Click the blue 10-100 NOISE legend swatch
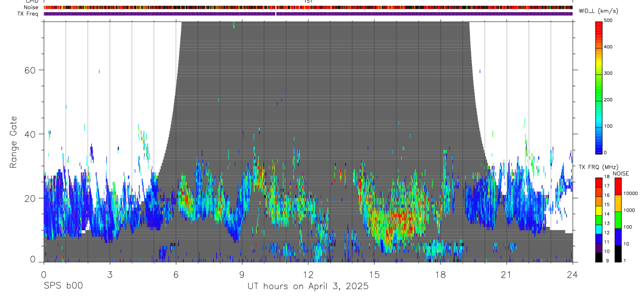Screen dimensions: 644x297 (618, 237)
